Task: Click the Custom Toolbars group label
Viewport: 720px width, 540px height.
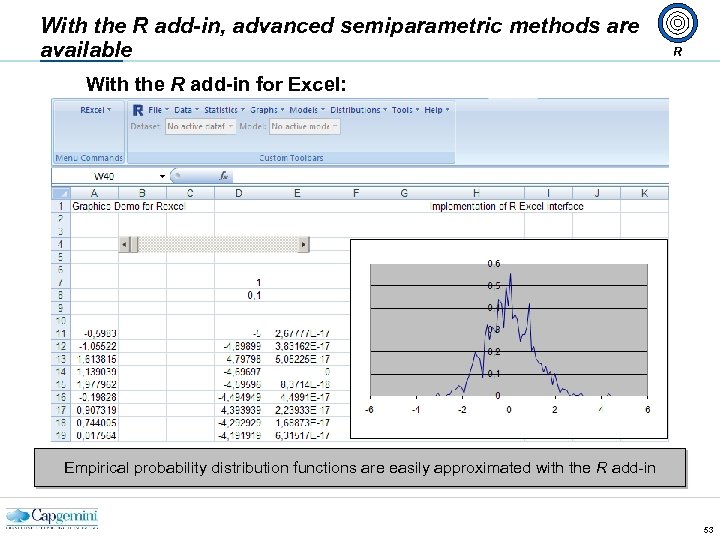Action: click(x=291, y=158)
